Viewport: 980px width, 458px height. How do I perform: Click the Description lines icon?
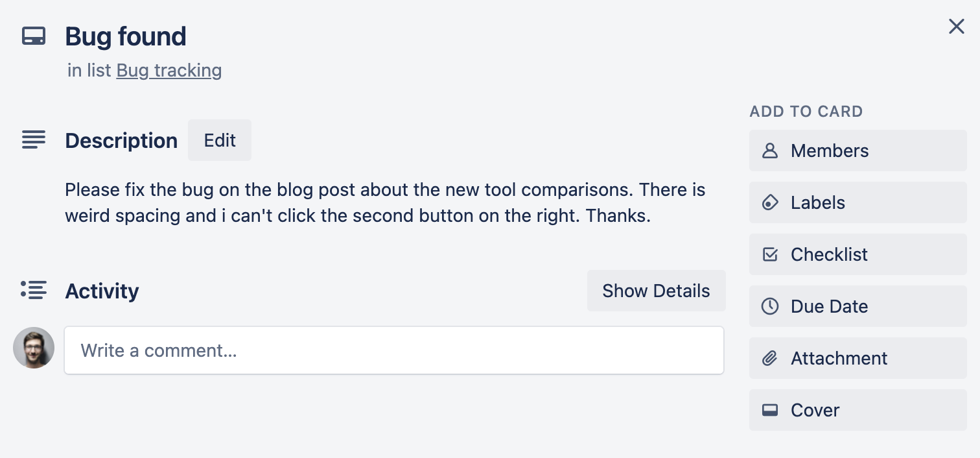[34, 139]
